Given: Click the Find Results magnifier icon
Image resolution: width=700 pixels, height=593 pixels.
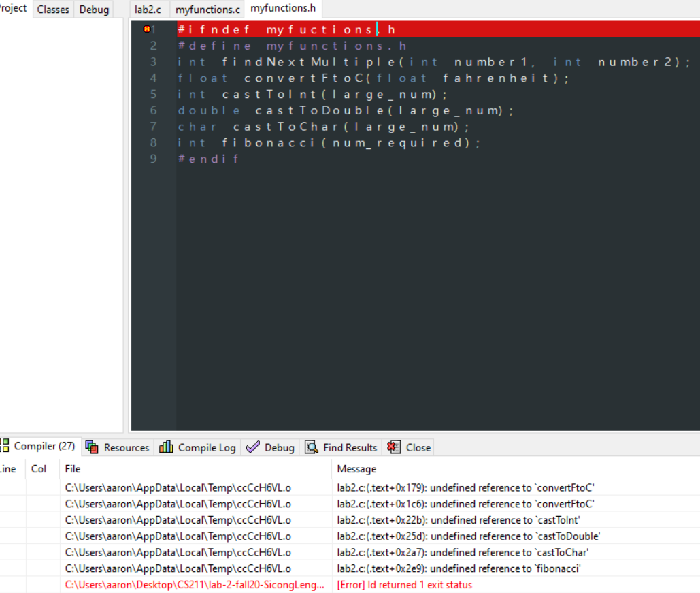Looking at the screenshot, I should coord(311,447).
